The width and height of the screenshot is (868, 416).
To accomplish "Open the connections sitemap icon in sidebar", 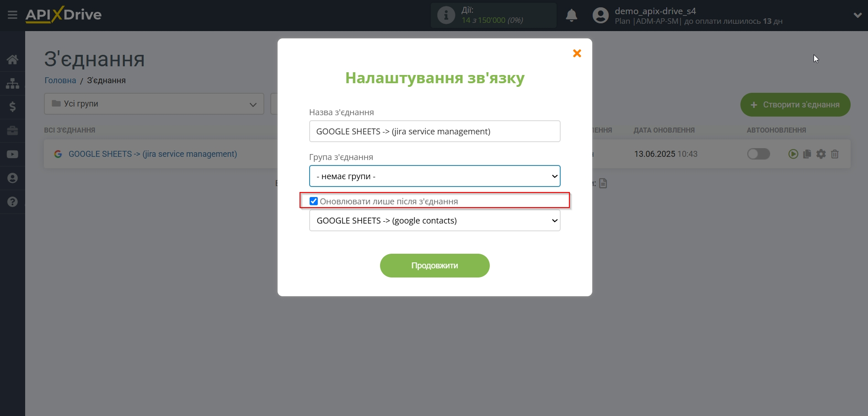I will (x=12, y=83).
